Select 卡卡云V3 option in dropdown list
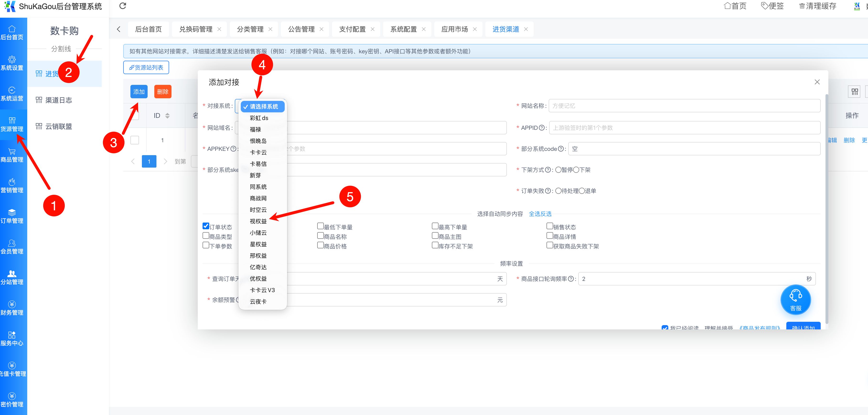Image resolution: width=868 pixels, height=415 pixels. [x=262, y=290]
